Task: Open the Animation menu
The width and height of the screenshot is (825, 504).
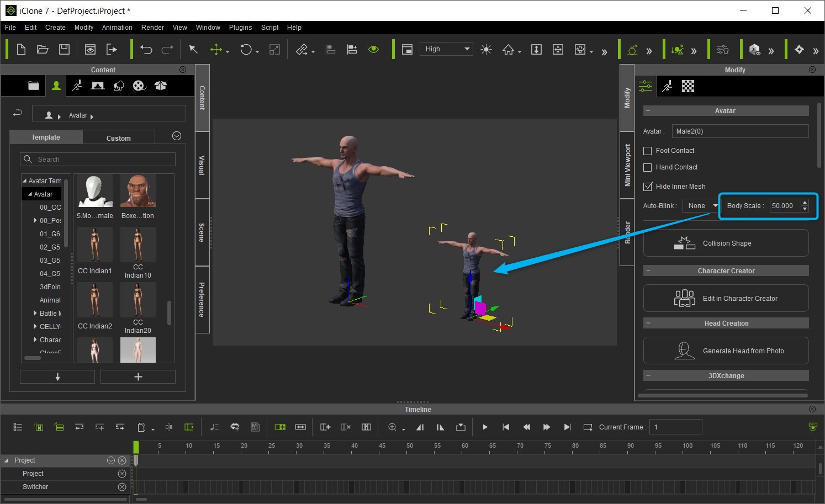Action: 117,28
